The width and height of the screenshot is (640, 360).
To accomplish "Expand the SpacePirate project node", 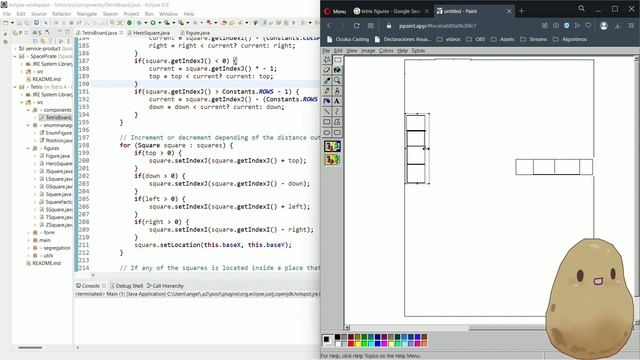I will point(16,56).
